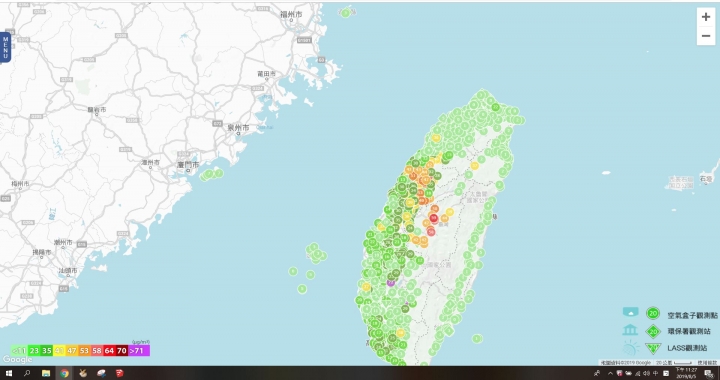The image size is (720, 380).
Task: Pick the 53 orange legend swatch
Action: click(x=84, y=351)
